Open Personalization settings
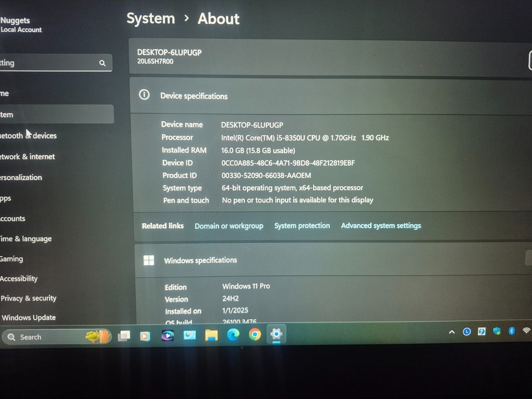The height and width of the screenshot is (399, 532). point(57,177)
